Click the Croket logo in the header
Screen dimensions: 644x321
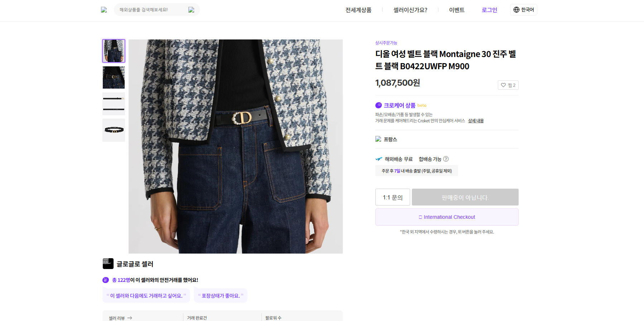click(104, 10)
